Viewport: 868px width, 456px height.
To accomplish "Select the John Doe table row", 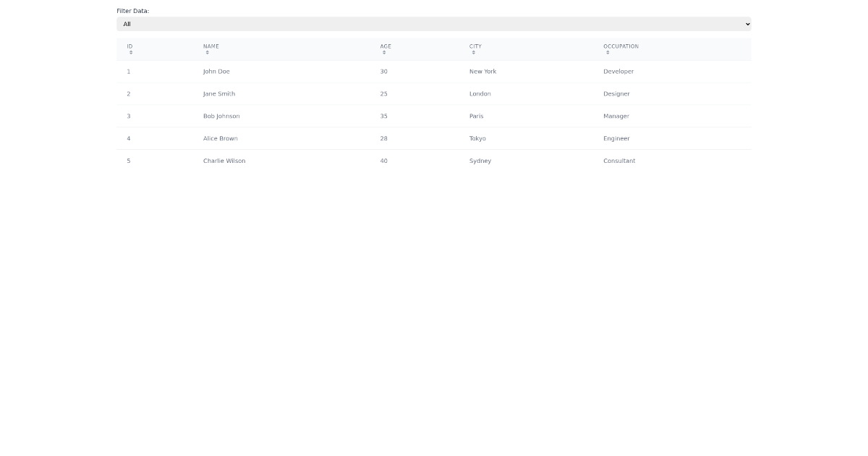I will pos(362,71).
